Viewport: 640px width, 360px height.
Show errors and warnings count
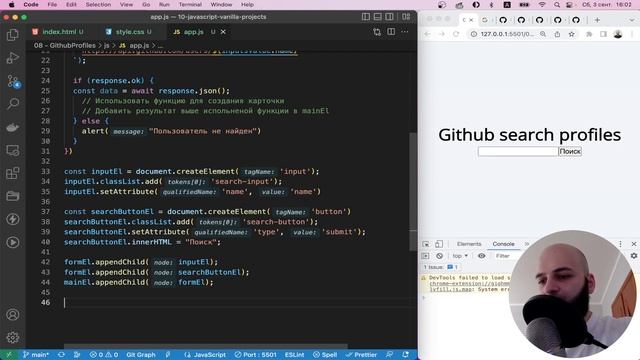[x=104, y=355]
